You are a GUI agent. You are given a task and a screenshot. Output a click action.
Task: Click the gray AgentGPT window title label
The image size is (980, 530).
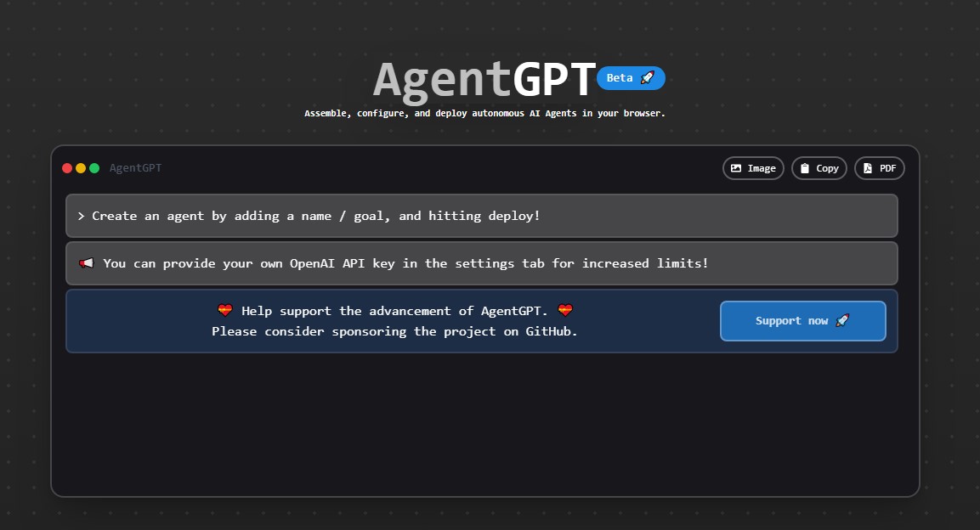(135, 168)
